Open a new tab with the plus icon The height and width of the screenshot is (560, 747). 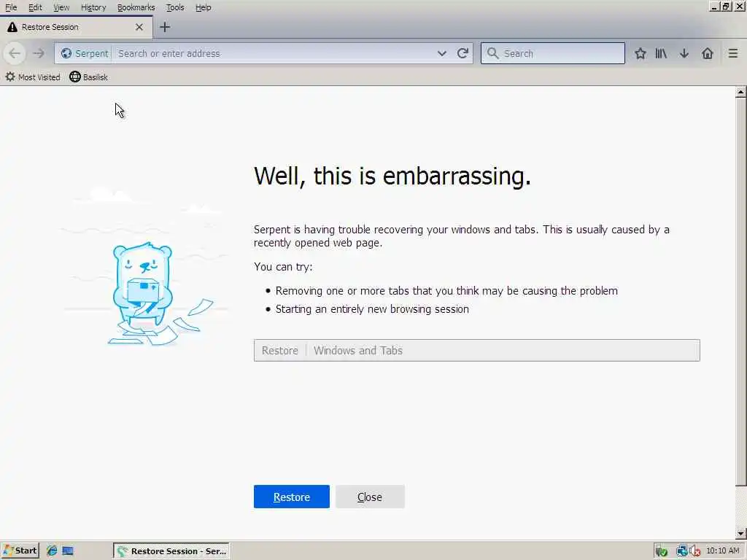click(x=165, y=27)
